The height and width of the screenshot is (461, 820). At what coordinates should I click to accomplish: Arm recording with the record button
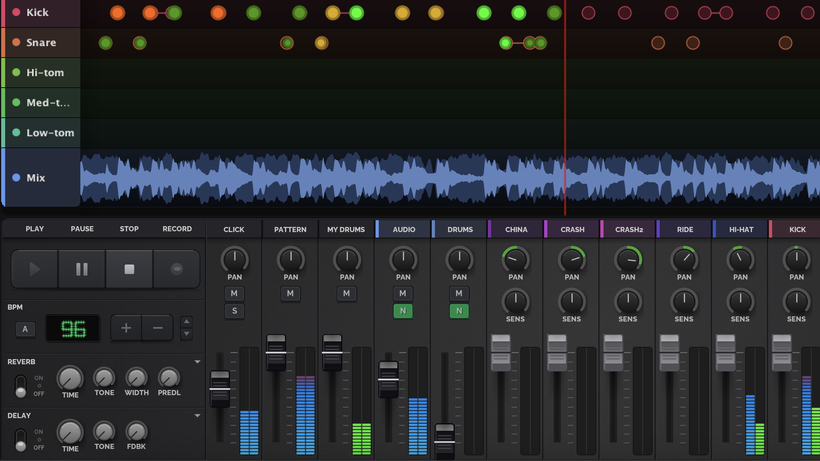point(177,269)
